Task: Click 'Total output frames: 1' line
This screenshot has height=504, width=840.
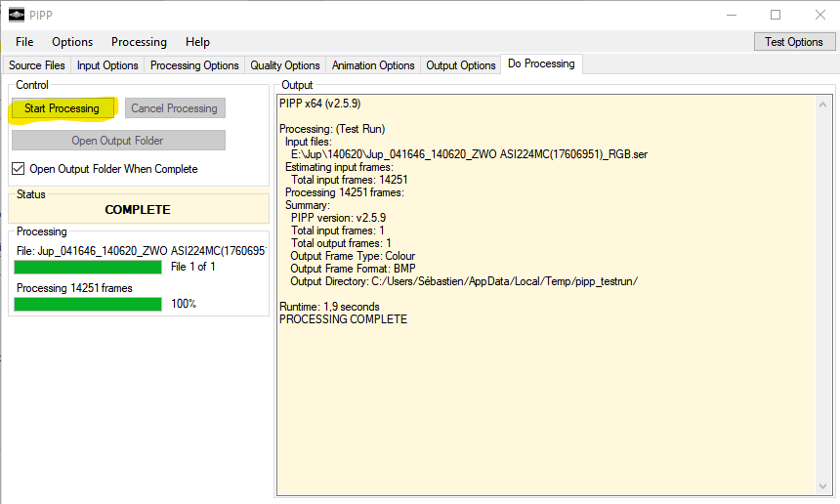Action: click(341, 243)
